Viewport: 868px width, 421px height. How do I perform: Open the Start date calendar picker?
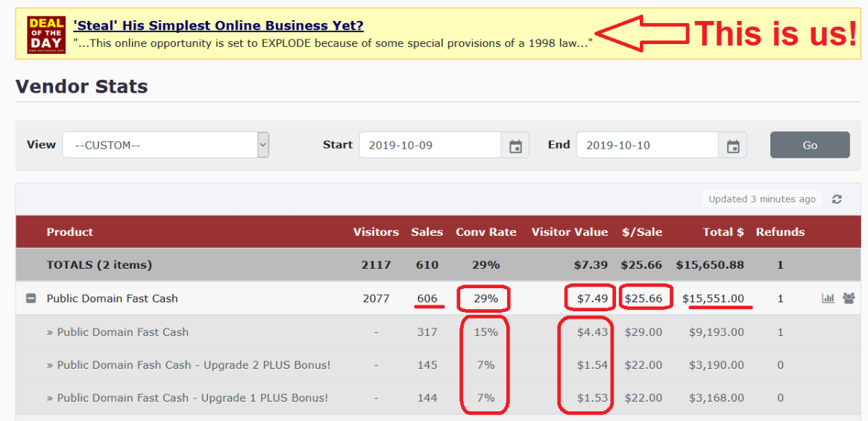pyautogui.click(x=515, y=146)
